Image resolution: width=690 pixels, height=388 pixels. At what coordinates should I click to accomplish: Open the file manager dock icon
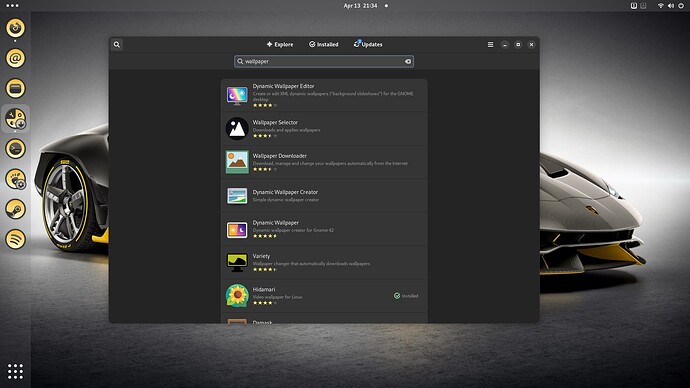15,88
